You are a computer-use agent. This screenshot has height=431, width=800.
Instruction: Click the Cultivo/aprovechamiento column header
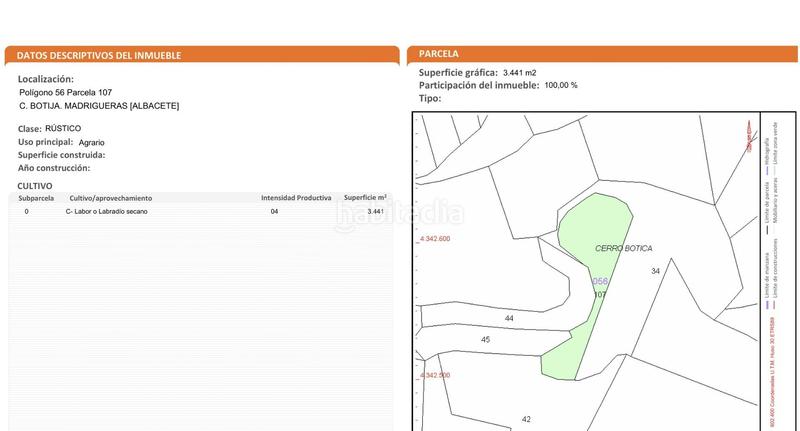109,198
